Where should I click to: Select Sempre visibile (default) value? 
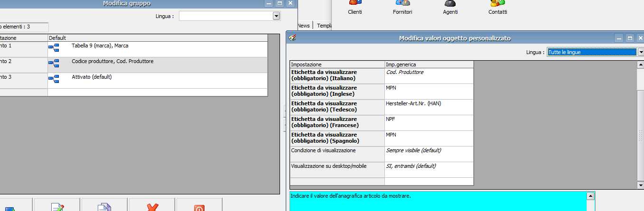[x=429, y=154]
